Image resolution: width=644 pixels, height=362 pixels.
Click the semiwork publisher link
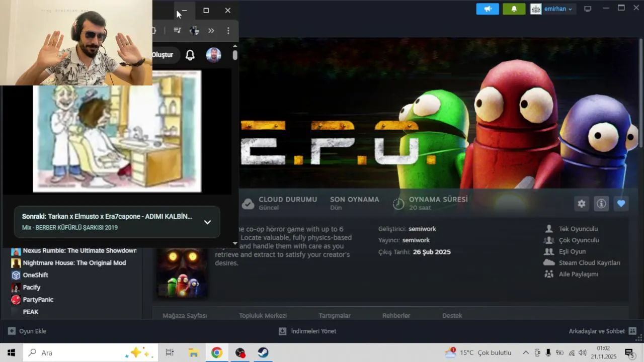[x=416, y=240]
